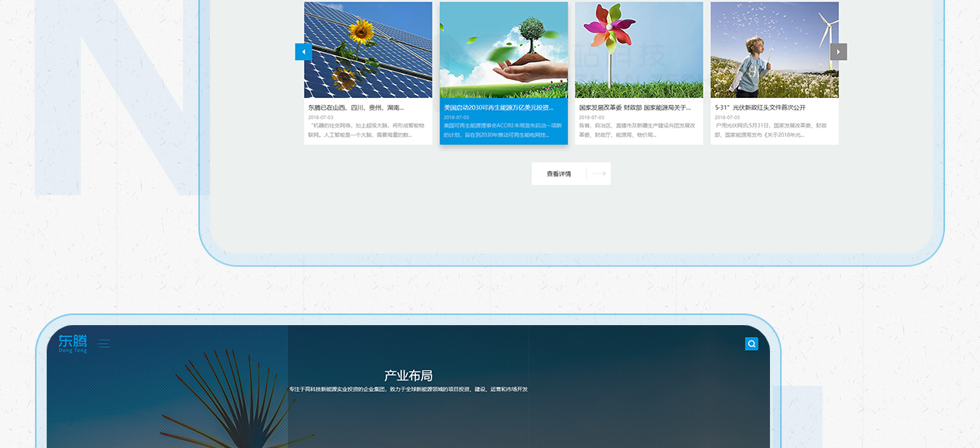Open article 5·31 光伏新政红头文件首次公开

pos(760,107)
